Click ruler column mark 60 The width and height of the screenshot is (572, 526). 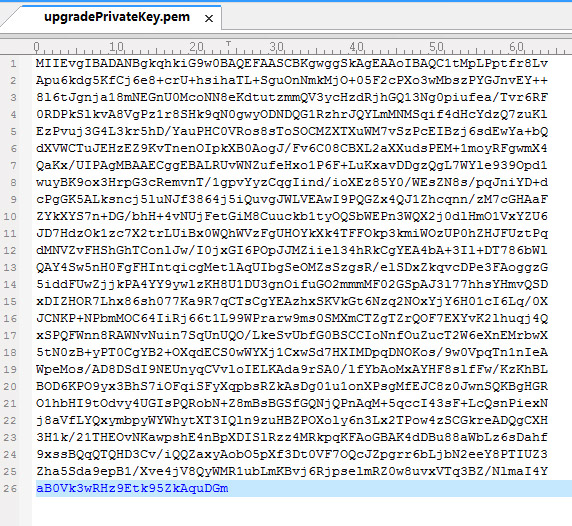517,47
